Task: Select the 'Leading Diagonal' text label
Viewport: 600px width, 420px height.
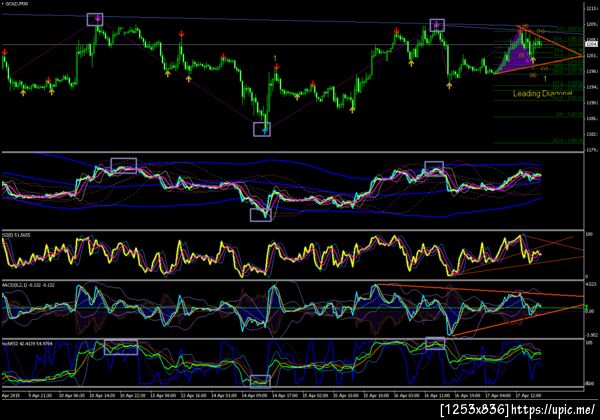Action: pyautogui.click(x=543, y=93)
